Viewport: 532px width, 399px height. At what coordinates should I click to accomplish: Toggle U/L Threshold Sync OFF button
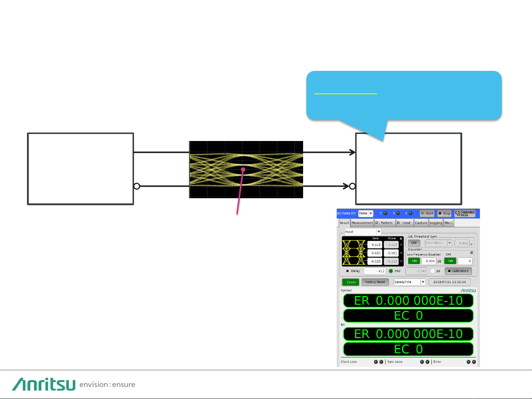(414, 243)
